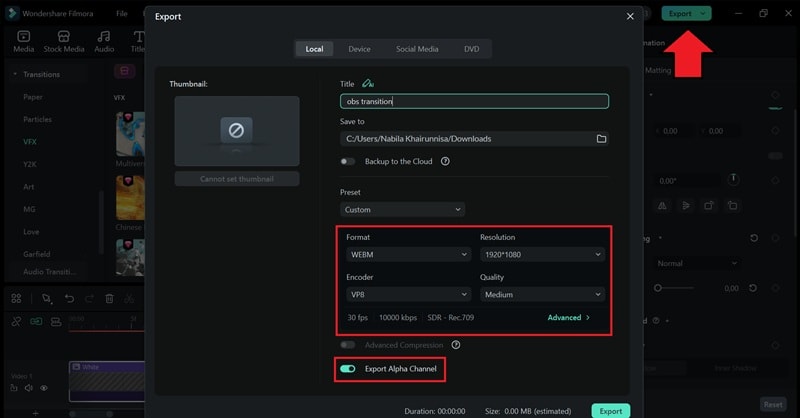This screenshot has height=418, width=800.
Task: Click the Filmora logo icon
Action: pos(11,13)
